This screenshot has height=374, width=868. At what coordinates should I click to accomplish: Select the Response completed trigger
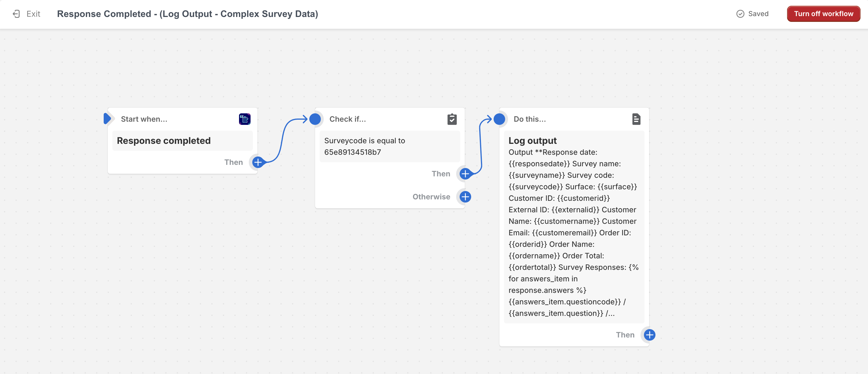tap(182, 141)
